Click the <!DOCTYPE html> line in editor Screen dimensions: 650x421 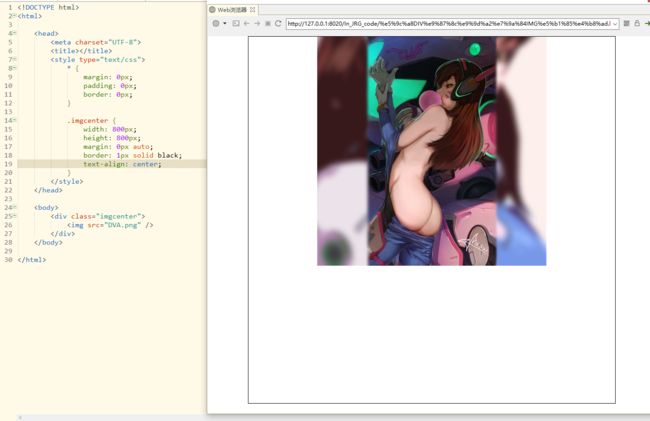pyautogui.click(x=48, y=7)
